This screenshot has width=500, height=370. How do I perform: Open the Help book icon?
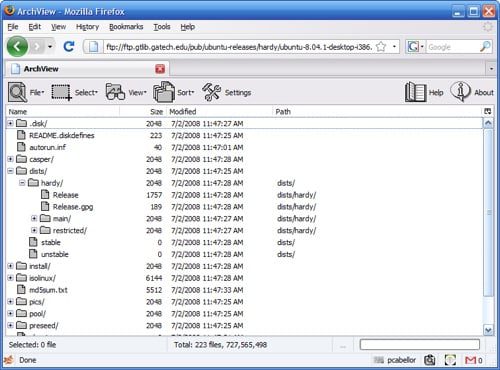[x=415, y=92]
